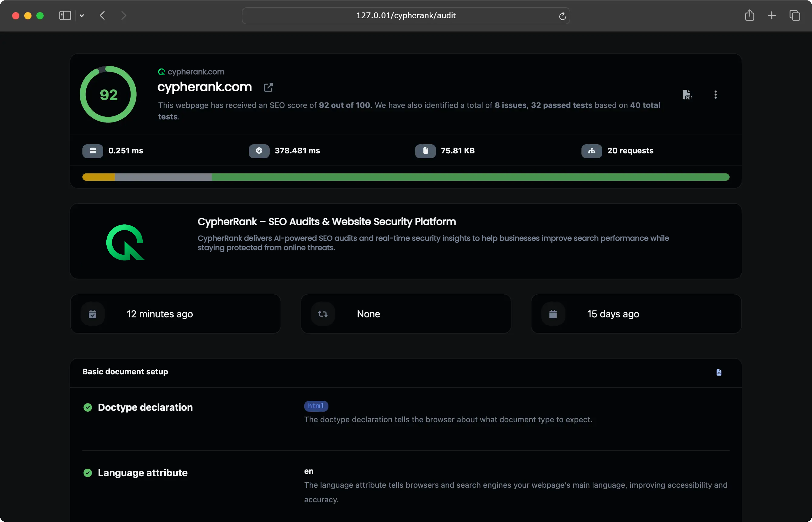Click the html badge under Doctype declaration
The height and width of the screenshot is (522, 812).
[316, 406]
